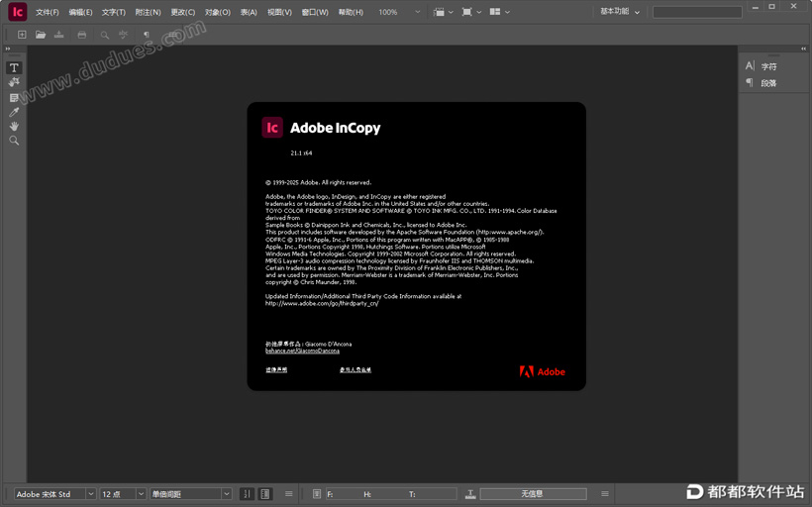Screen dimensions: 812x507
Task: Select the Position tool under Type tool
Action: coord(14,82)
